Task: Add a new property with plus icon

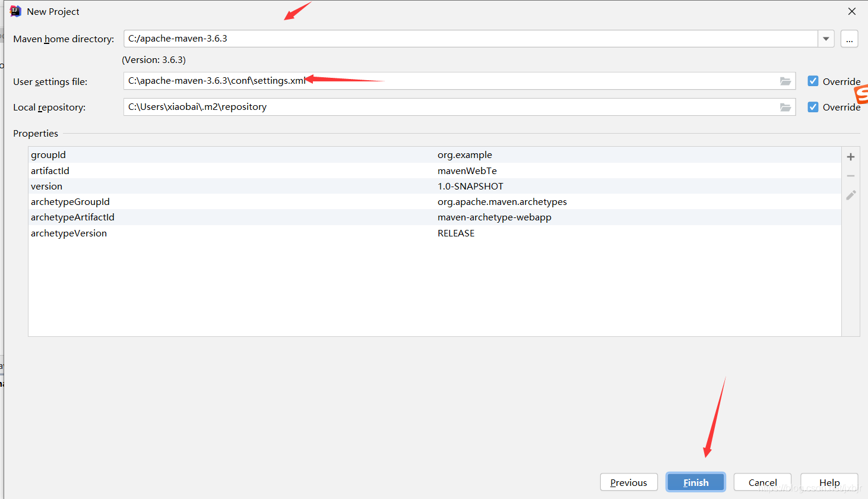Action: click(x=851, y=157)
